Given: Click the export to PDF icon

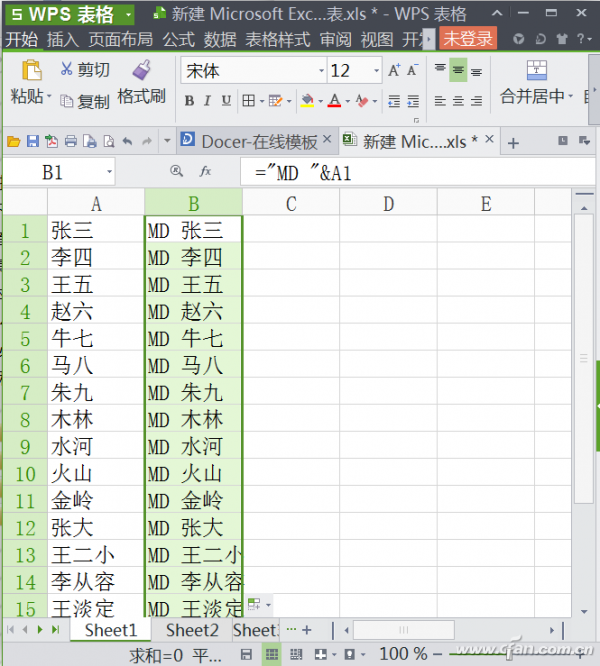Looking at the screenshot, I should [x=51, y=141].
